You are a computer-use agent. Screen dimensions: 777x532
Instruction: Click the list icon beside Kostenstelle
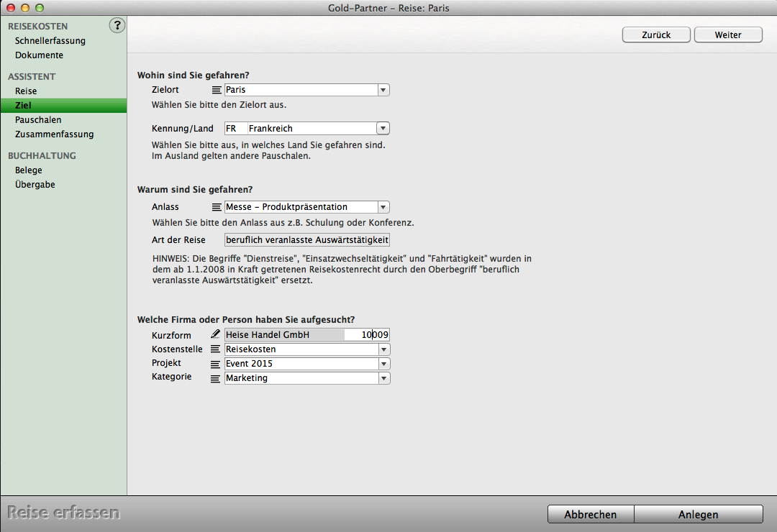[216, 349]
